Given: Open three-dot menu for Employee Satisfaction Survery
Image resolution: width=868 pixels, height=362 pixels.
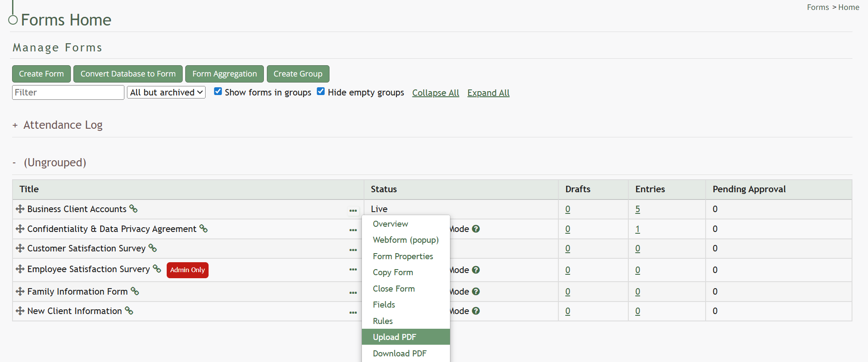Looking at the screenshot, I should 353,269.
